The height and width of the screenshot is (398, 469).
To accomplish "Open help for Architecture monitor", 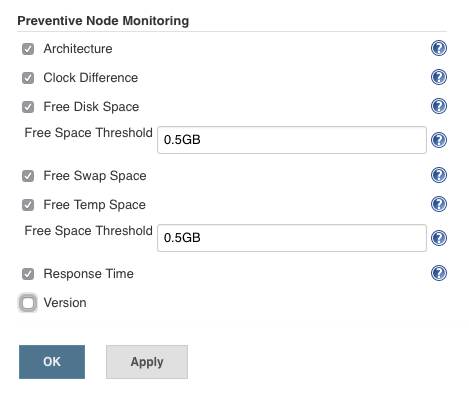I will (439, 48).
